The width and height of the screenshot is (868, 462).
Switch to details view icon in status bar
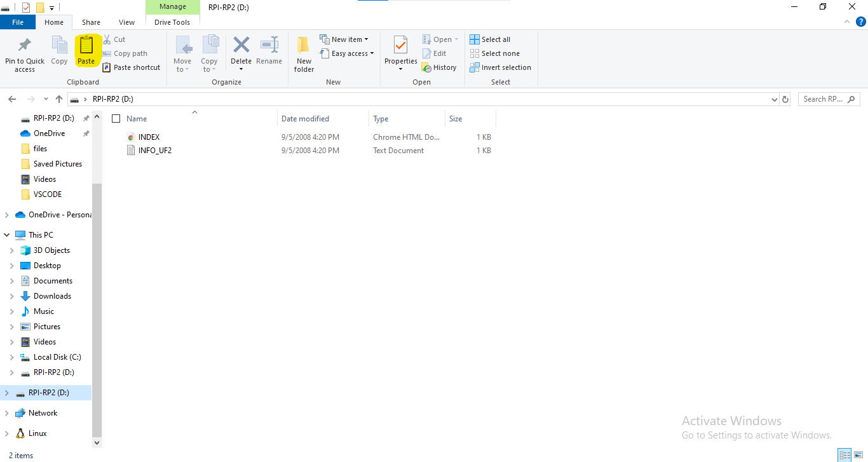coord(844,455)
